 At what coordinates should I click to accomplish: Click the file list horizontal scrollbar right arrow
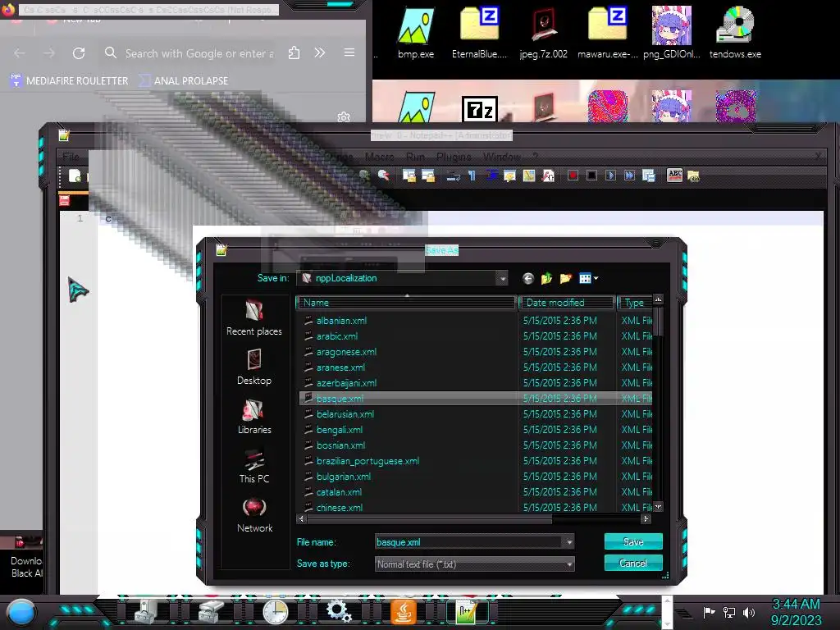[x=646, y=518]
